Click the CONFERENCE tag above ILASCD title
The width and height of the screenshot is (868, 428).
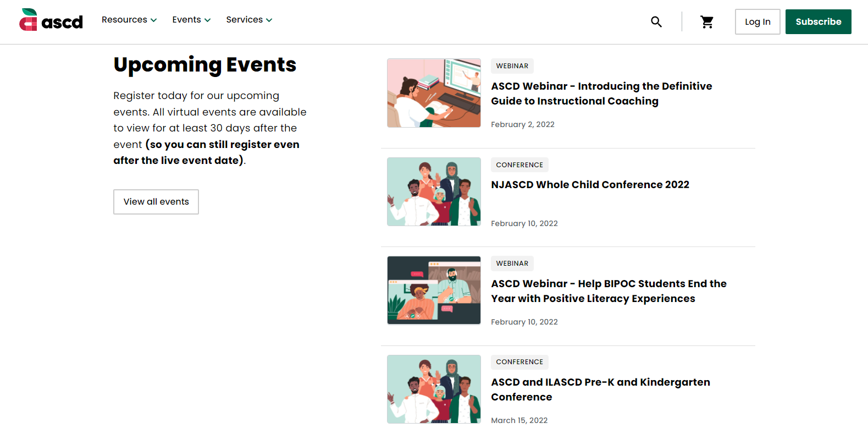[x=519, y=362]
